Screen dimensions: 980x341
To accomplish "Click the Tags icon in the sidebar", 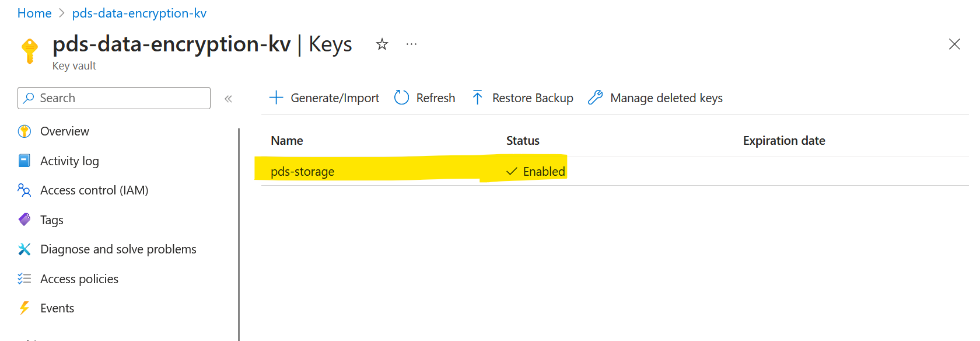I will tap(24, 220).
